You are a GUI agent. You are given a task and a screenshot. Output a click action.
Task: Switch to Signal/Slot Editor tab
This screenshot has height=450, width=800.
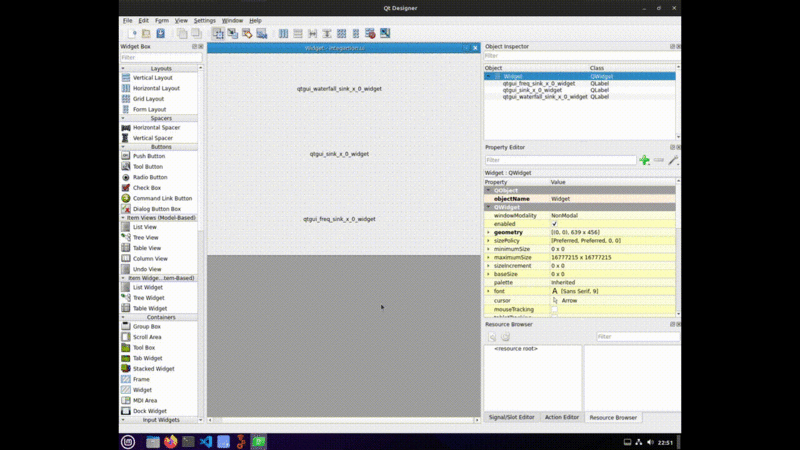tap(511, 417)
